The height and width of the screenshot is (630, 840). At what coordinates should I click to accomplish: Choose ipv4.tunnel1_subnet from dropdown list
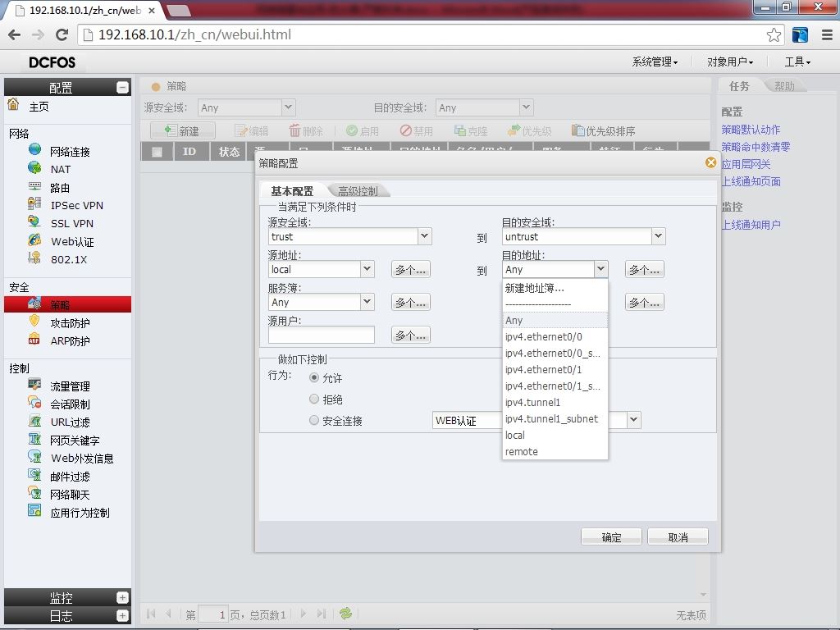click(x=555, y=419)
